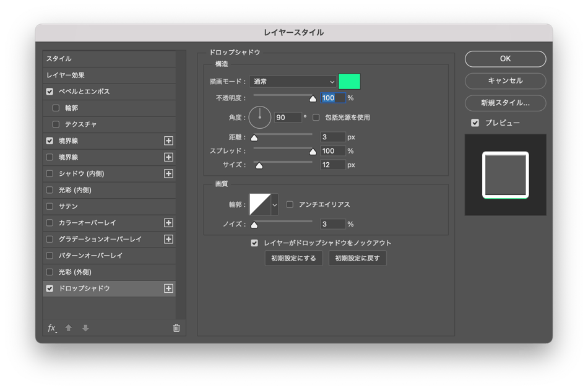Add another ドロップシャドウ with plus icon
The image size is (588, 390).
point(168,288)
